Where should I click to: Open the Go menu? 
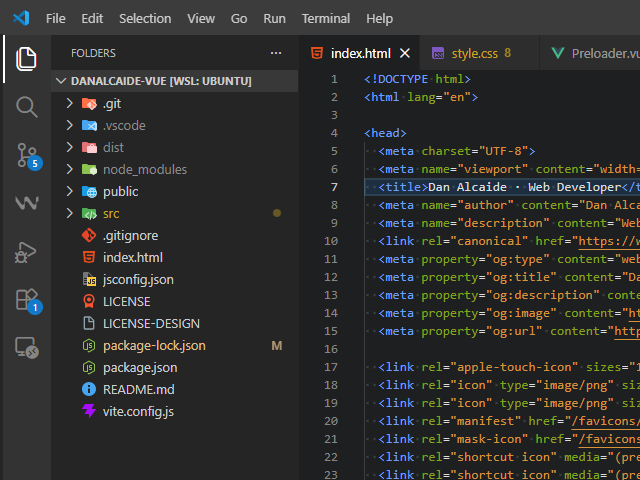(x=239, y=18)
